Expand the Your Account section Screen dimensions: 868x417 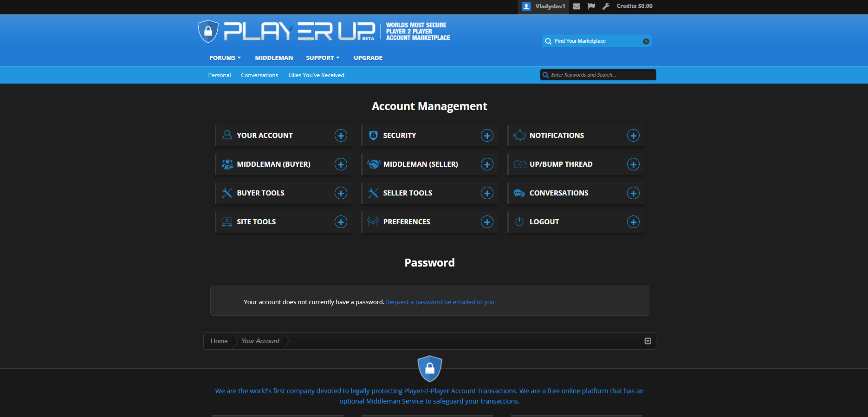(x=341, y=136)
